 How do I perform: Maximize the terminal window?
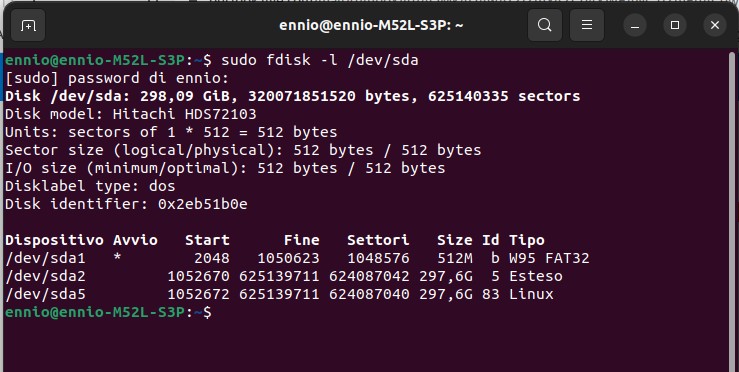click(x=675, y=25)
